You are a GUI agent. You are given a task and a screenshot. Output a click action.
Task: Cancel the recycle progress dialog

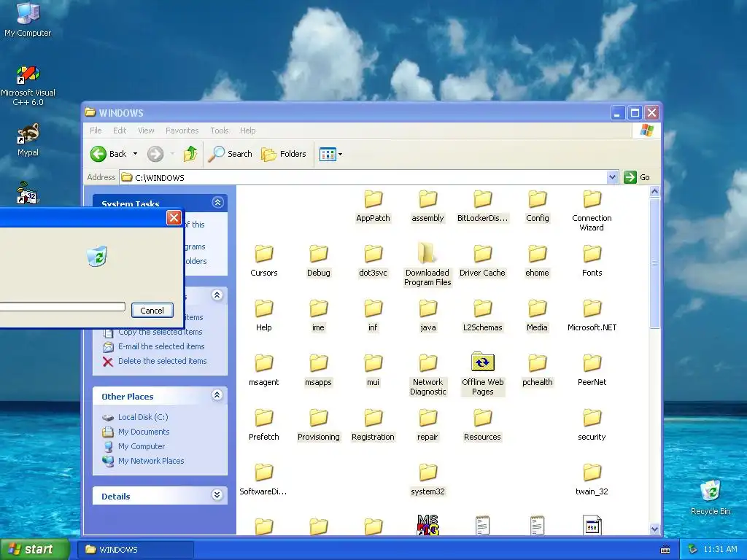152,311
